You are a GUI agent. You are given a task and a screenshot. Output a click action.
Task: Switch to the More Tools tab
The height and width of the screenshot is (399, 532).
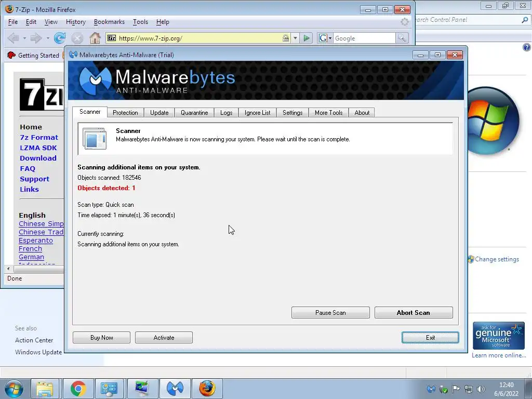(329, 113)
